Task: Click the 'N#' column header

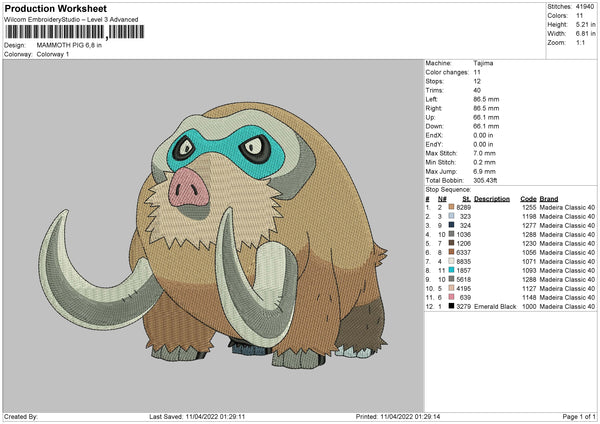Action: tap(442, 199)
